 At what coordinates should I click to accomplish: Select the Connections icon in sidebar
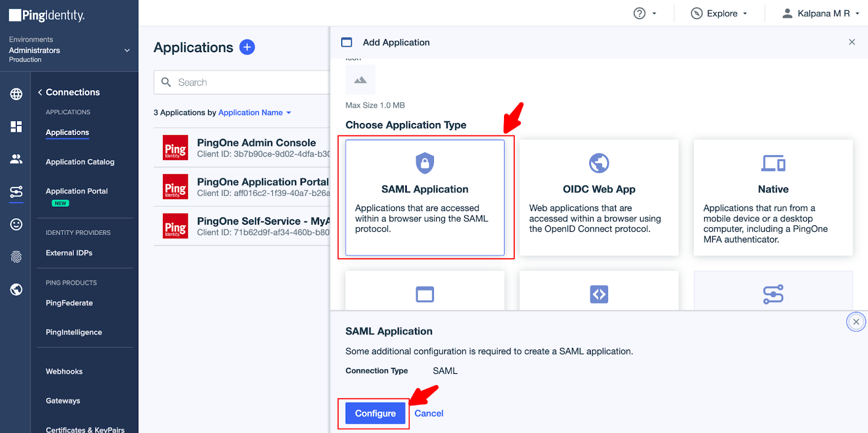point(16,192)
